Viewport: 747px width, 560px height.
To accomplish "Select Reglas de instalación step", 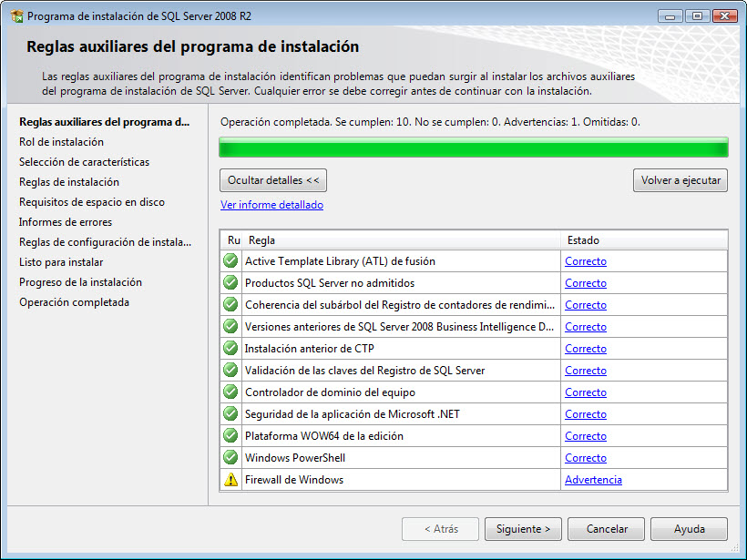I will [x=69, y=182].
